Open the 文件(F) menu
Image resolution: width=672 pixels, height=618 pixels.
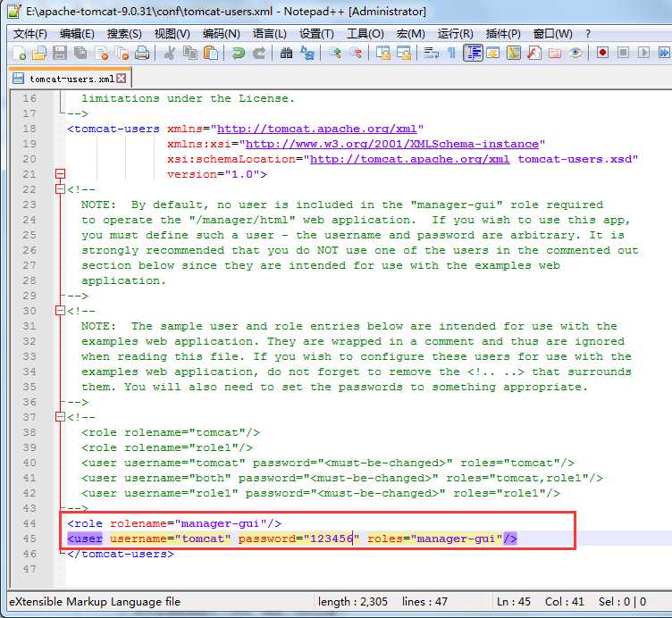pos(30,34)
